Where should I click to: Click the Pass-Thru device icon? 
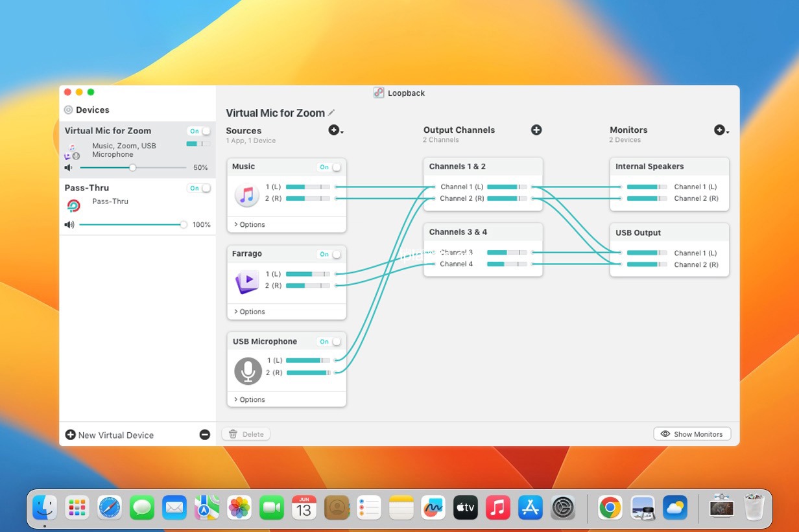[x=73, y=206]
